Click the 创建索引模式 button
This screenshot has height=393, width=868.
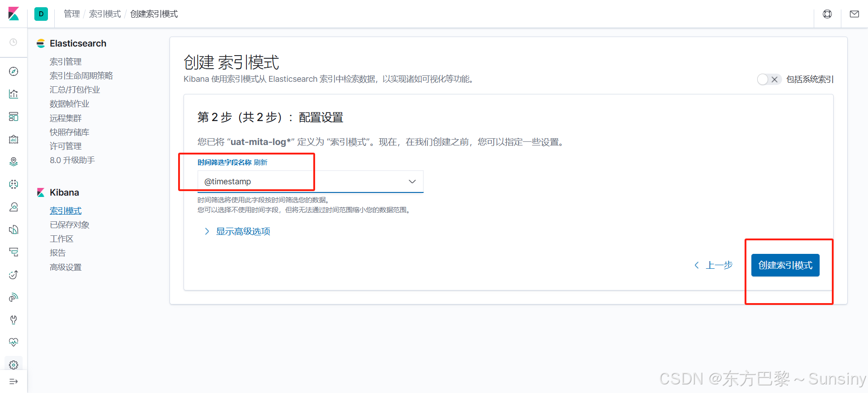(785, 265)
